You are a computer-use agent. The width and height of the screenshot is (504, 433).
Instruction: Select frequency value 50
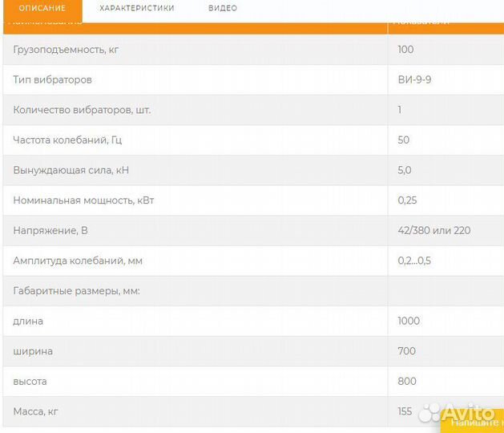(x=403, y=140)
